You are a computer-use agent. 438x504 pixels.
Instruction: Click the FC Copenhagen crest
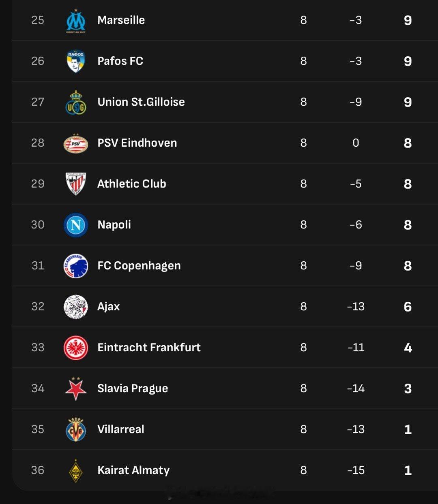tap(76, 266)
